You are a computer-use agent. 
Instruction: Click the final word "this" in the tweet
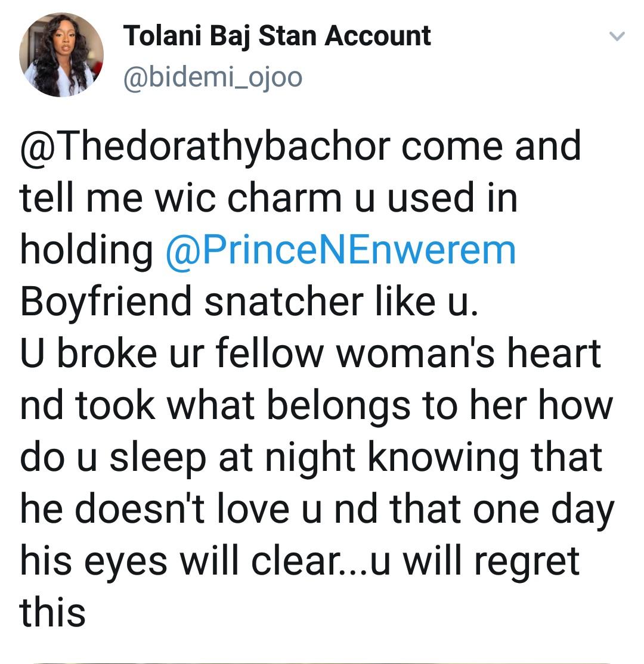(52, 613)
